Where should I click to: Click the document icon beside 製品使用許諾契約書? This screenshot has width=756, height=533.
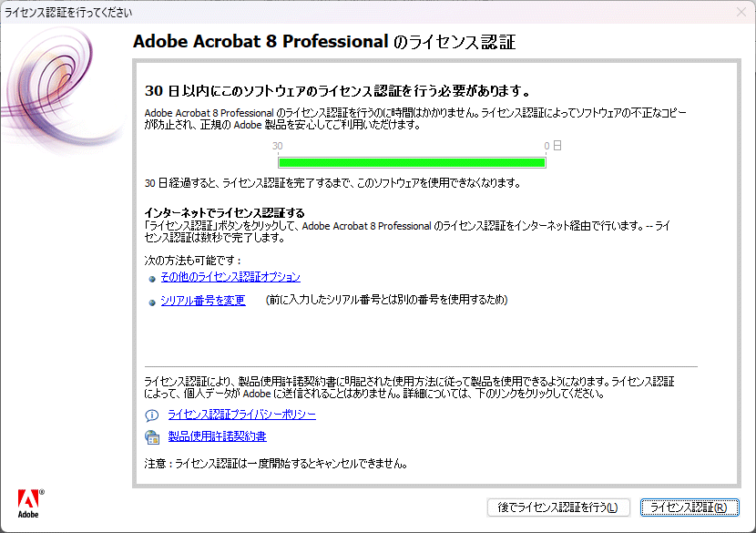(152, 437)
